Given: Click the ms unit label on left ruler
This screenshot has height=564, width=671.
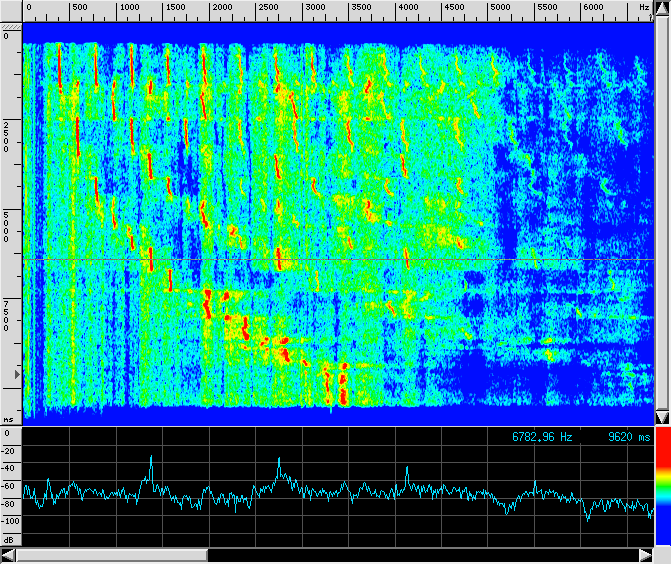Looking at the screenshot, I should [8, 419].
